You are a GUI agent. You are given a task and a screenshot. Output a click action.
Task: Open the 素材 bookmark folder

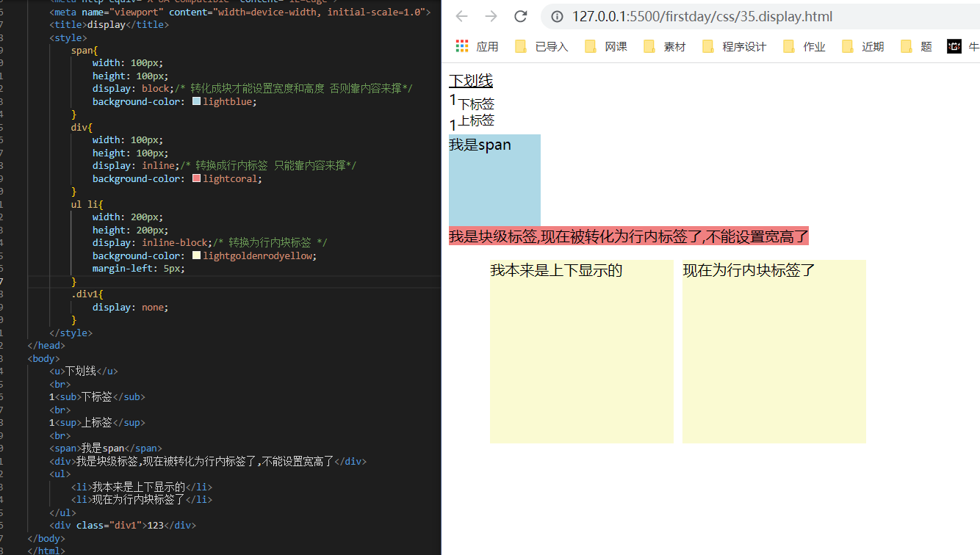point(664,46)
